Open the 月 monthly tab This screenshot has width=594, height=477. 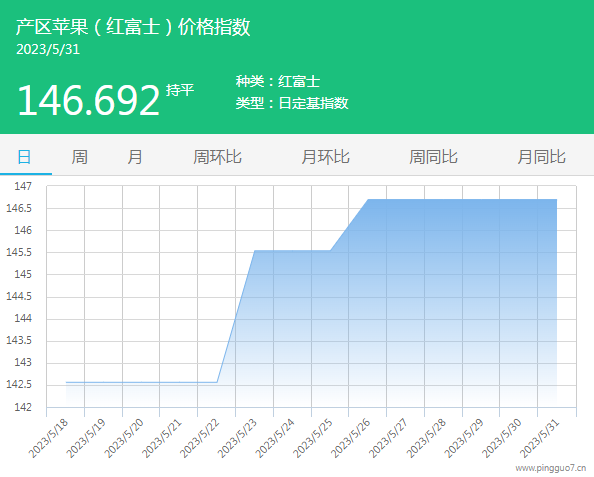pyautogui.click(x=135, y=156)
